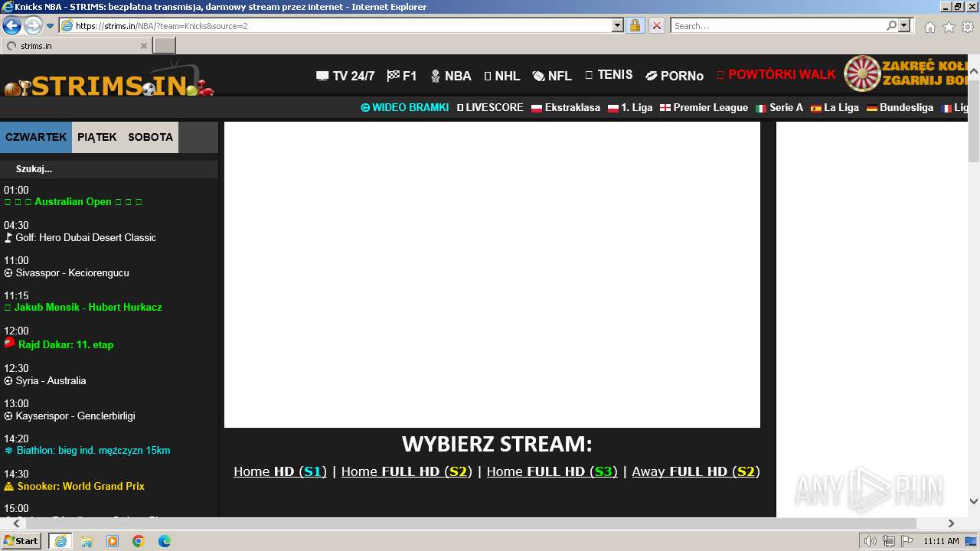Screen dimensions: 980x551
Task: Click the Internet Explorer forward arrow button
Action: point(33,25)
